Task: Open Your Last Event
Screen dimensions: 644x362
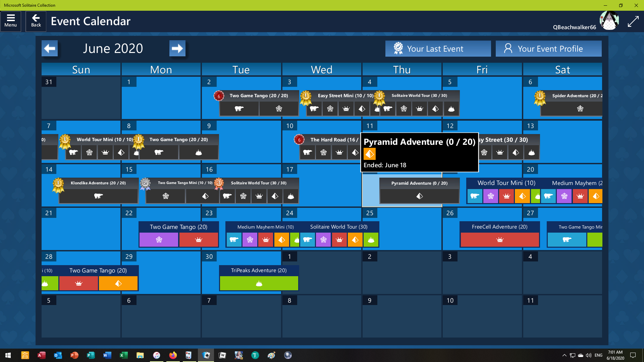Action: pyautogui.click(x=438, y=49)
